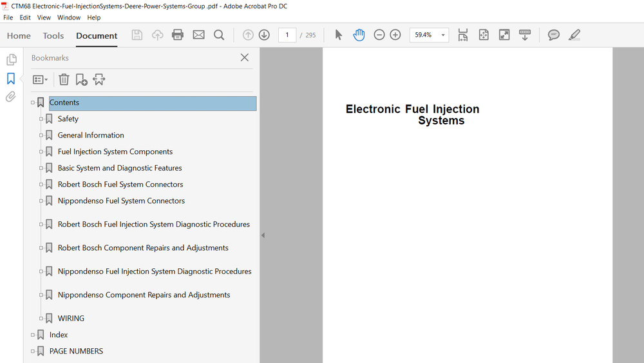Click Find current bookmark icon
The height and width of the screenshot is (363, 644).
[x=99, y=79]
